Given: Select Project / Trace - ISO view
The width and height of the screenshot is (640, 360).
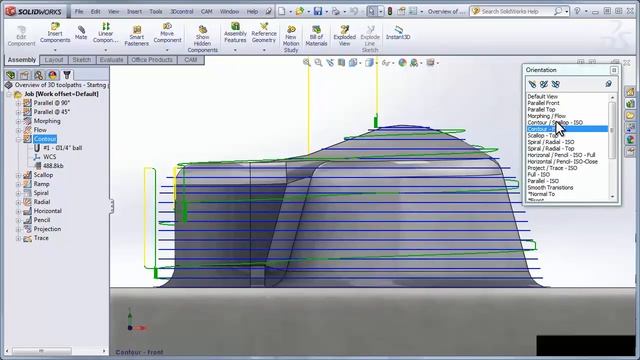Looking at the screenshot, I should click(x=552, y=168).
